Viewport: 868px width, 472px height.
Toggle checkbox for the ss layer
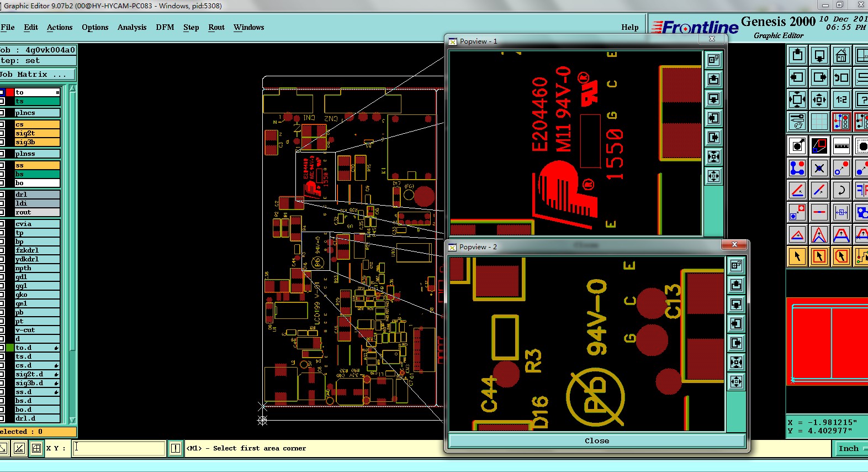coord(2,165)
